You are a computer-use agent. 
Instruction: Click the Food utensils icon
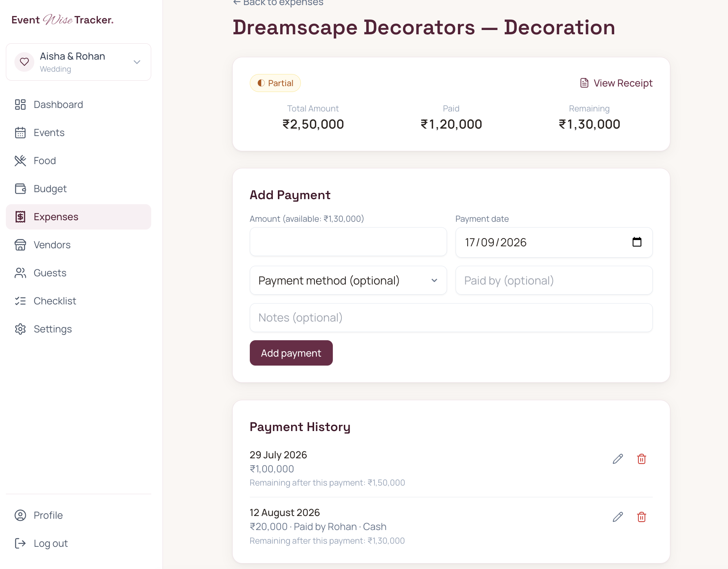(20, 161)
